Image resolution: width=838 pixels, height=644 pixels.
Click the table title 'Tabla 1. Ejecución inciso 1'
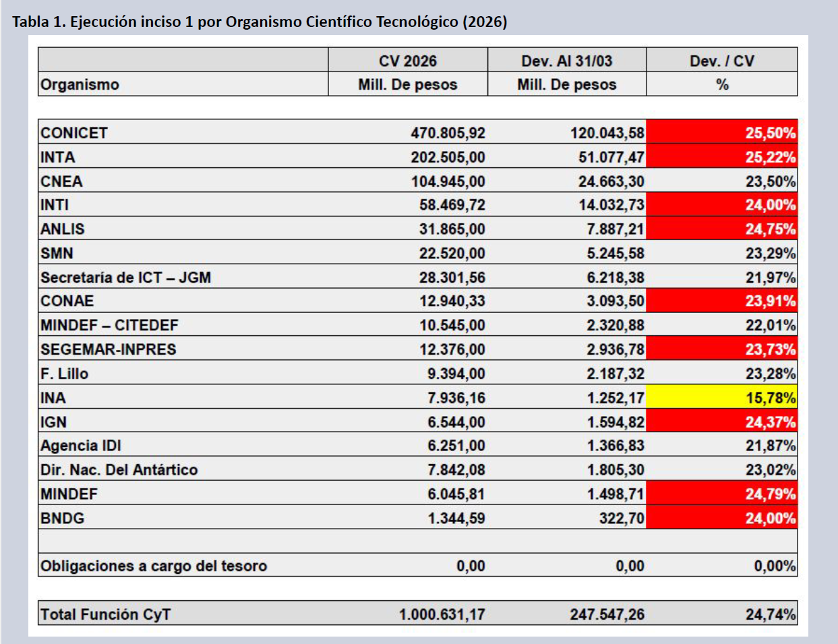point(259,22)
